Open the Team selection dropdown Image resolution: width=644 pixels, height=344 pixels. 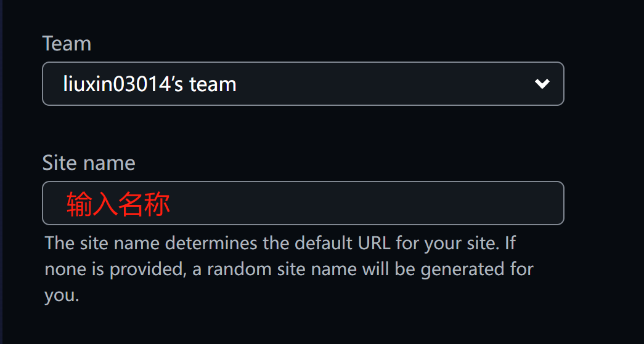coord(303,84)
